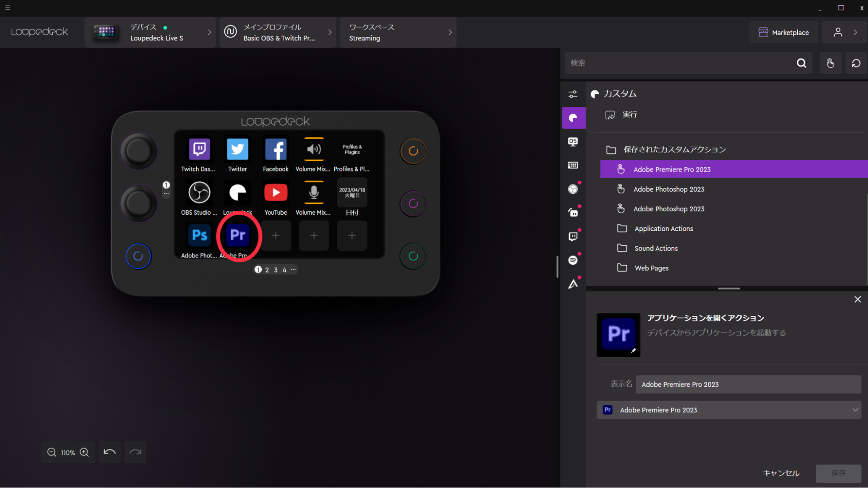This screenshot has width=868, height=488.
Task: Click the refresh icon beside search
Action: click(856, 63)
